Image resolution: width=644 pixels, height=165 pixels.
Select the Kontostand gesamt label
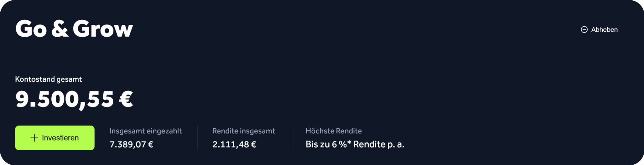(x=49, y=79)
